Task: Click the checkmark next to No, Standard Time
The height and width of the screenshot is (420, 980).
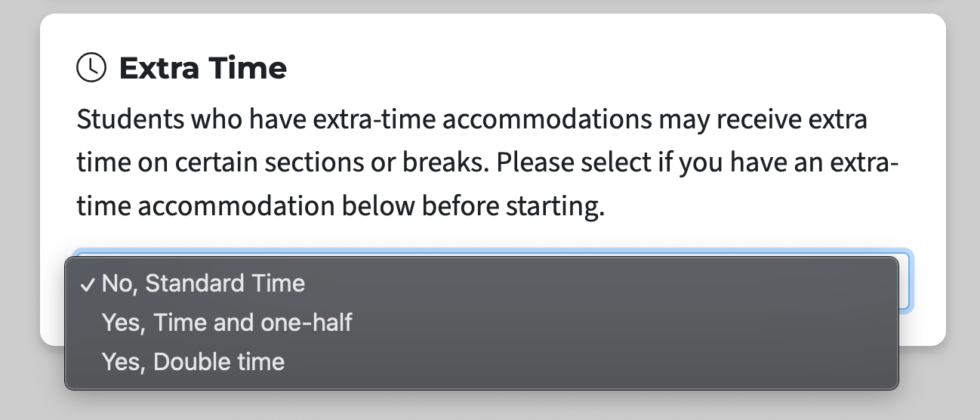Action: click(x=88, y=284)
